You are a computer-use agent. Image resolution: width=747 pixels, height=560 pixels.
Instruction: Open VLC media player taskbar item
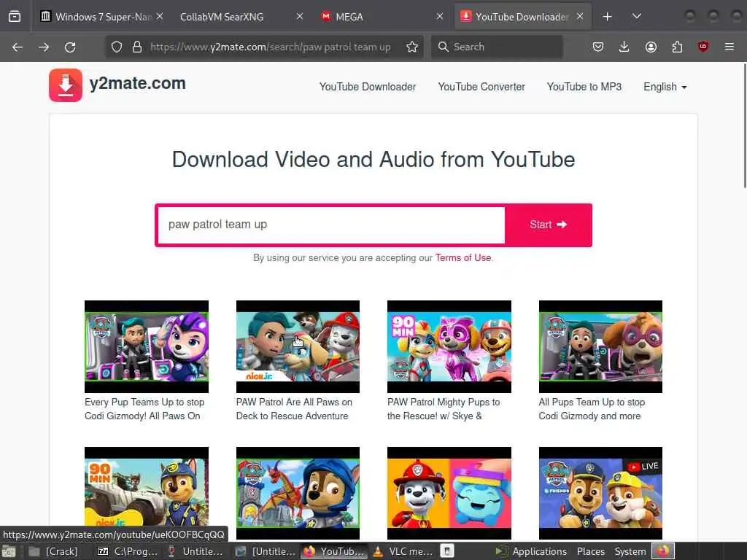(x=403, y=551)
